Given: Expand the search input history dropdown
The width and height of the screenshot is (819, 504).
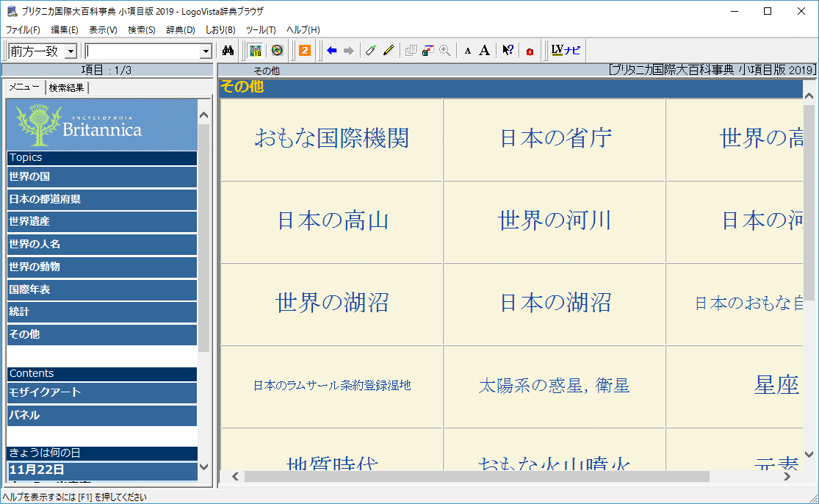Looking at the screenshot, I should (x=206, y=51).
